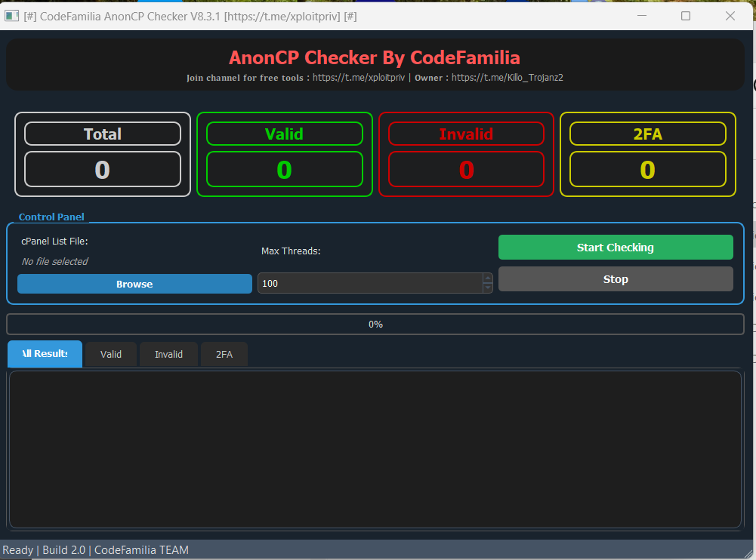Hit the gray Stop button
The width and height of the screenshot is (756, 560).
[616, 279]
